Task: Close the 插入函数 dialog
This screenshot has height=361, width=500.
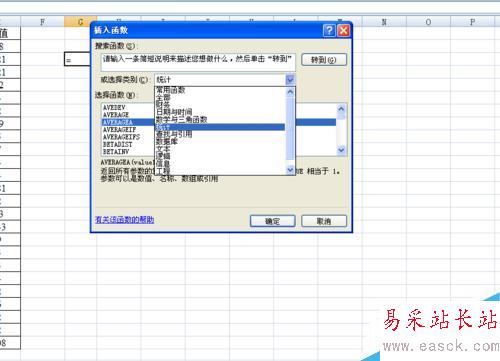Action: point(343,31)
